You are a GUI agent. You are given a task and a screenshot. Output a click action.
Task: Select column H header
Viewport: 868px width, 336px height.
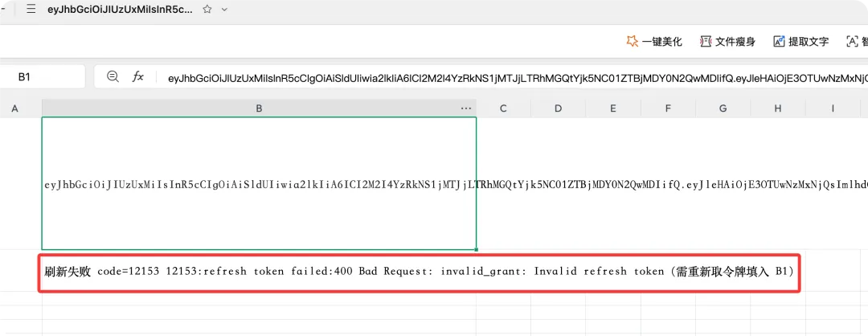777,109
